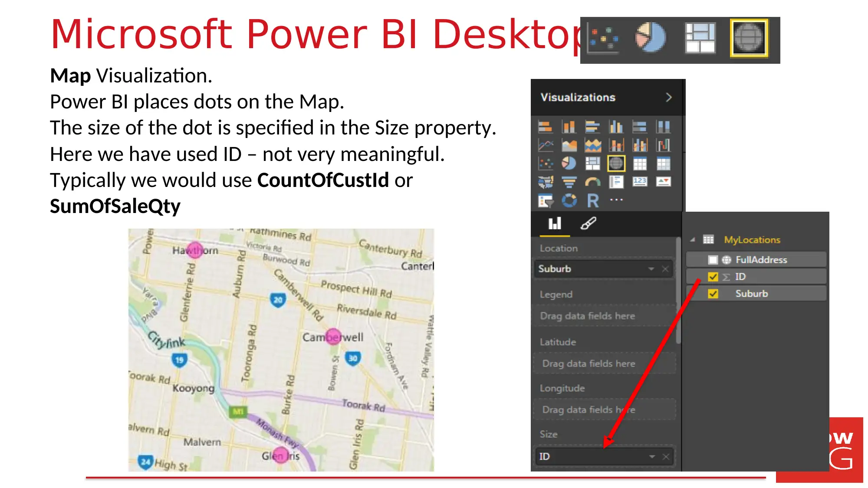Screen dimensions: 868x488
Task: Select the Card (123) visual
Action: click(x=640, y=182)
